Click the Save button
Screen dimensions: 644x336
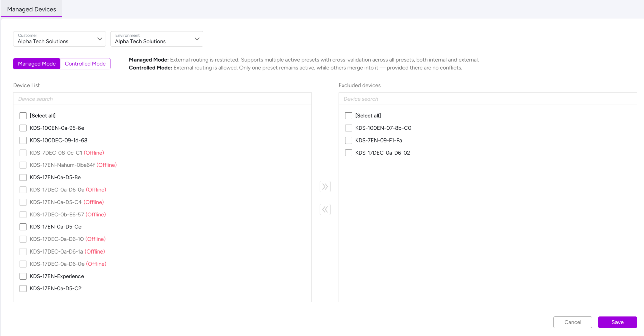click(618, 322)
